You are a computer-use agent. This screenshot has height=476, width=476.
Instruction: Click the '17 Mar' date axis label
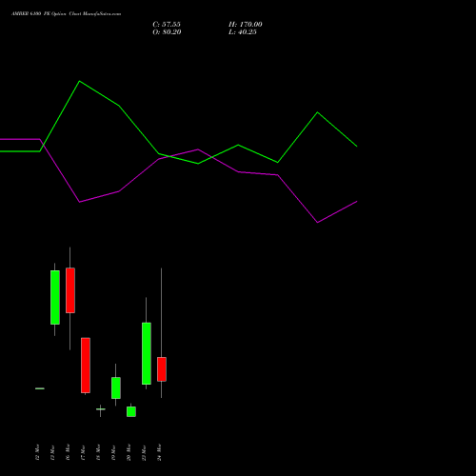click(83, 452)
